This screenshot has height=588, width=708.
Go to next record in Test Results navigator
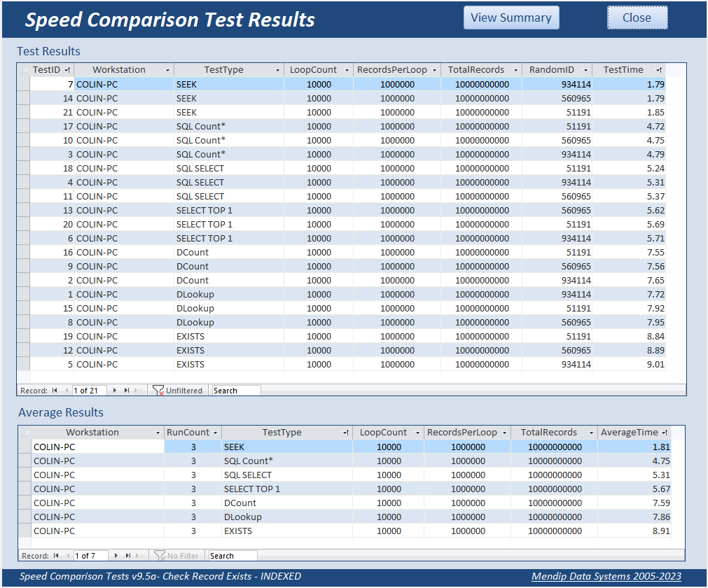115,391
